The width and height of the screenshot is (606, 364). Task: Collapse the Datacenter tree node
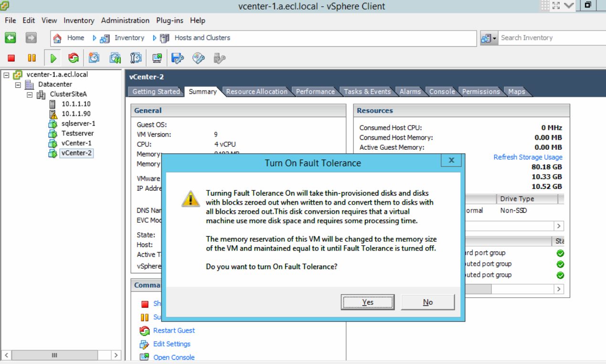point(18,85)
